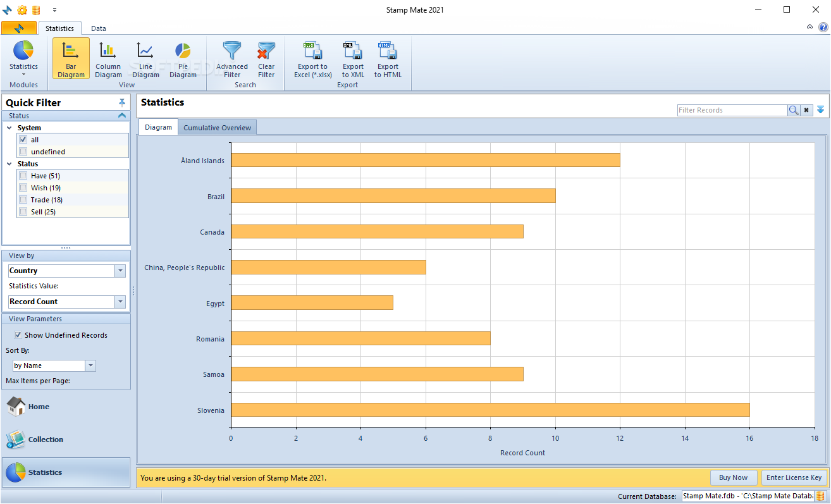Click the 'Canada' axis label

tap(212, 232)
